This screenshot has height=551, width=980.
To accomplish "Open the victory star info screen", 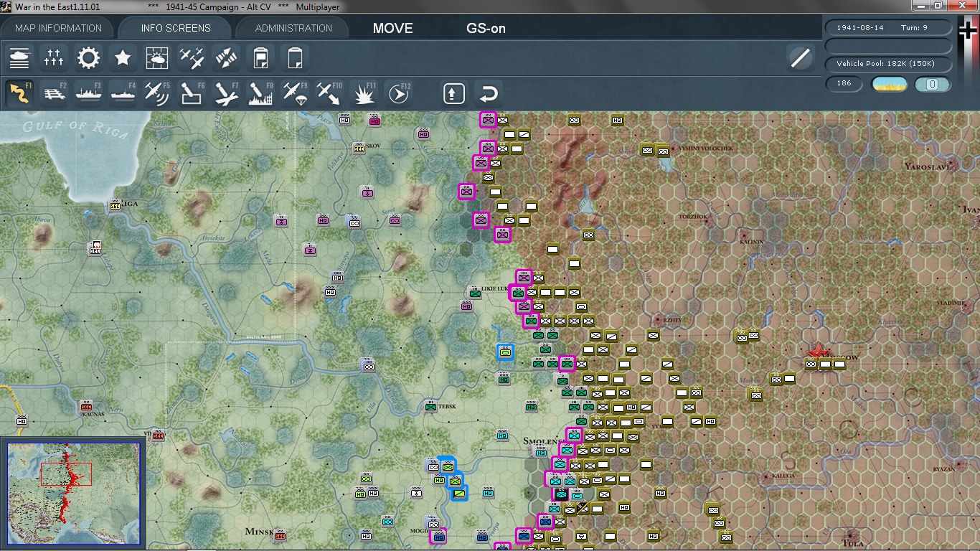I will (123, 57).
